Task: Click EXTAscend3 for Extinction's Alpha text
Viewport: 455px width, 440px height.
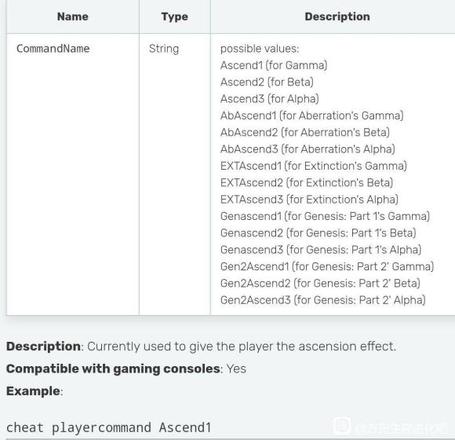Action: tap(309, 199)
